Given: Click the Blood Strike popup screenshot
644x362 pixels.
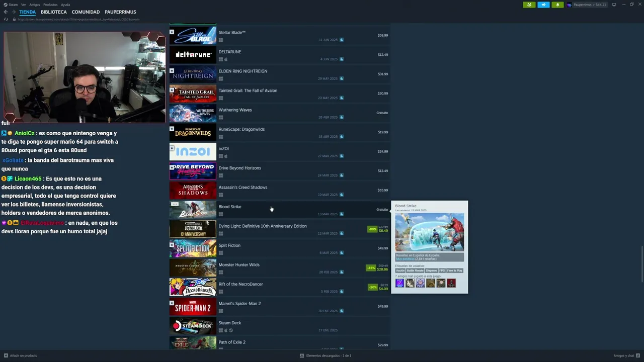Looking at the screenshot, I should pyautogui.click(x=430, y=232).
